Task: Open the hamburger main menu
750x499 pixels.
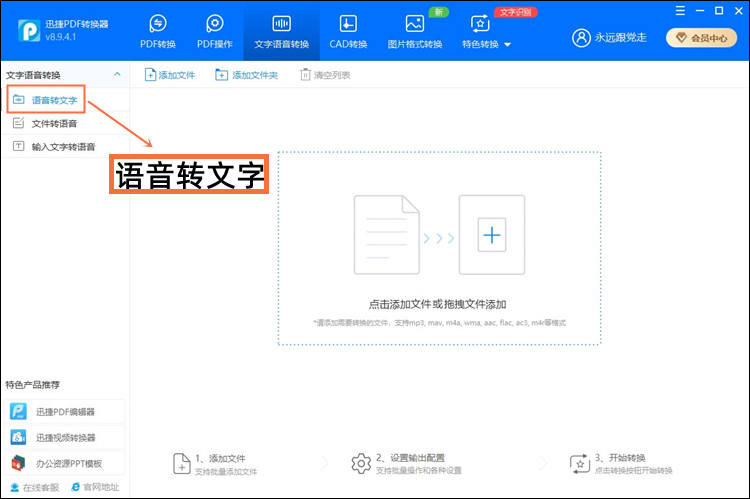Action: click(680, 11)
